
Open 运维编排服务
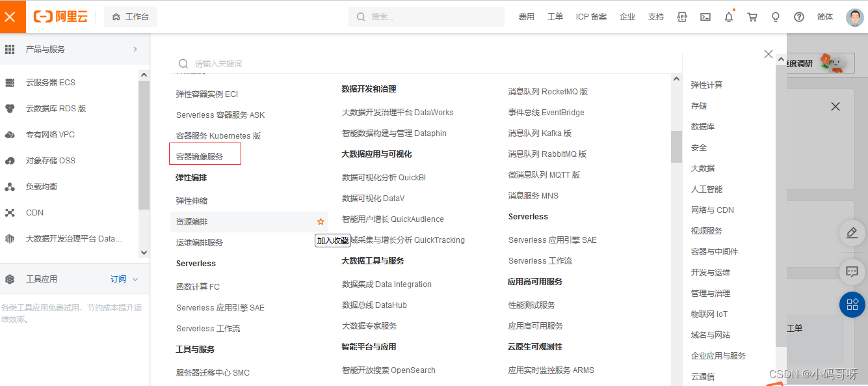click(x=200, y=243)
